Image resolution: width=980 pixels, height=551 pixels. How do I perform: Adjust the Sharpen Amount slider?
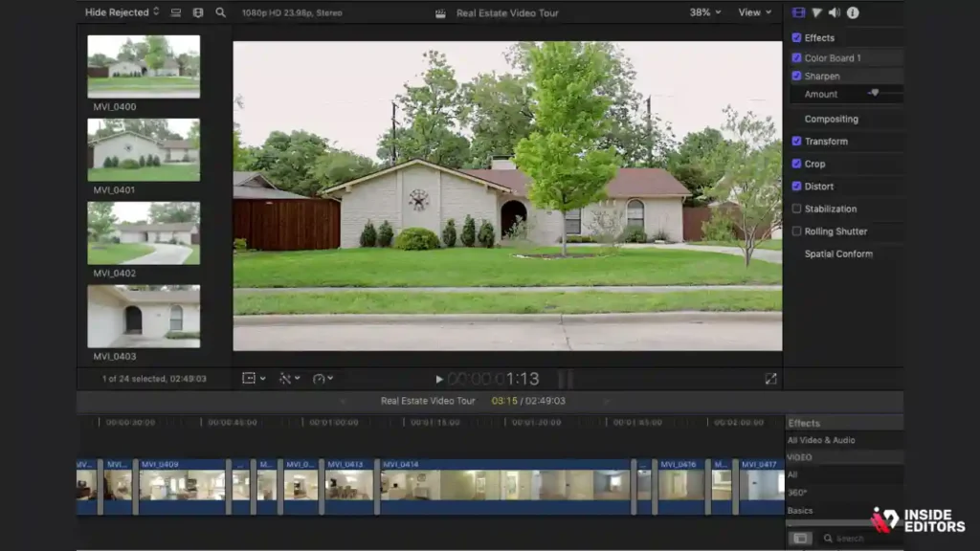874,93
